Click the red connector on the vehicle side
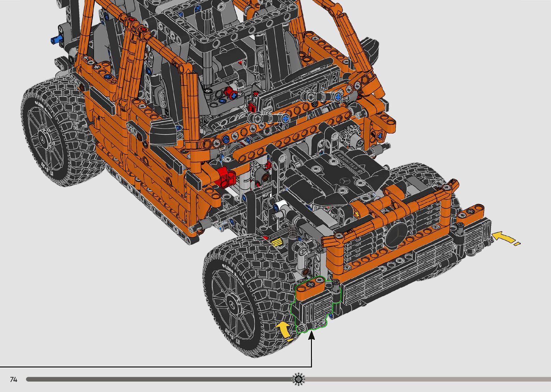Viewport: 551px width, 392px height. 226,177
